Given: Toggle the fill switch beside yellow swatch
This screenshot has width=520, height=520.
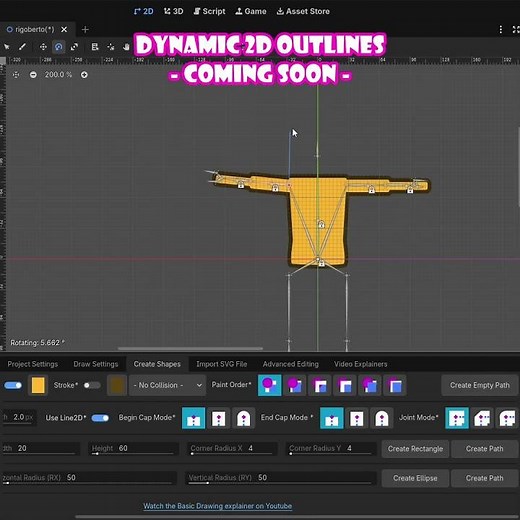Looking at the screenshot, I should click(13, 385).
